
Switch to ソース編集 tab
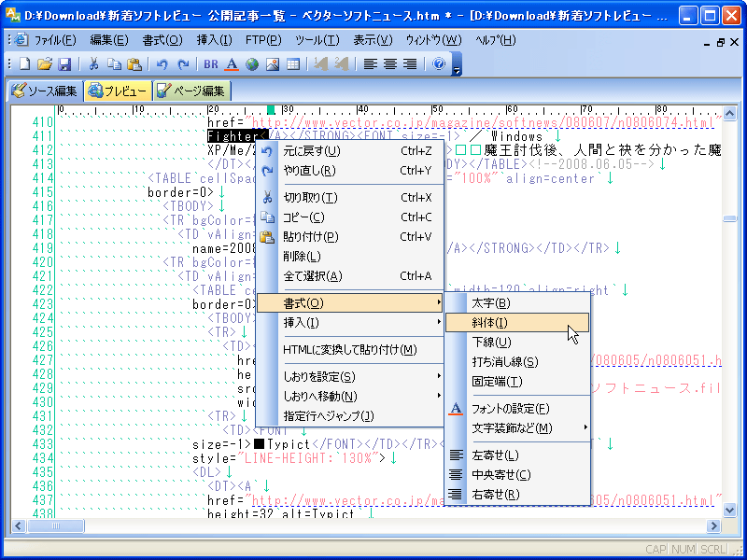pyautogui.click(x=44, y=91)
